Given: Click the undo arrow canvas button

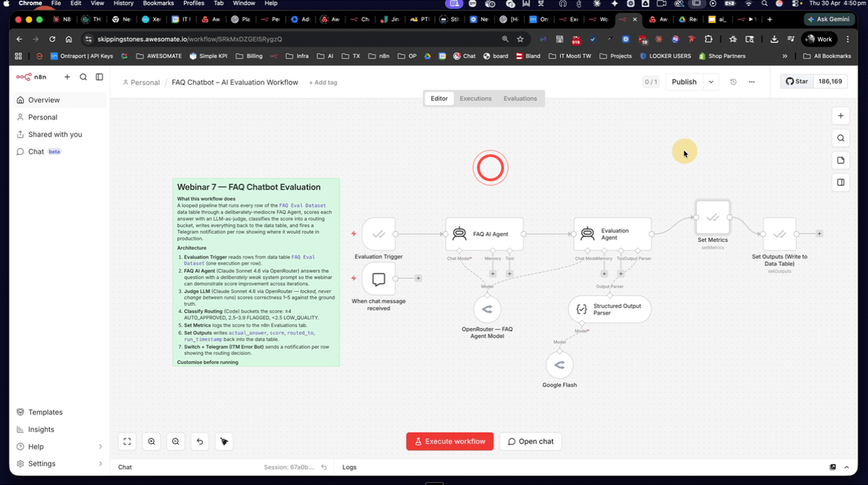Looking at the screenshot, I should [200, 441].
